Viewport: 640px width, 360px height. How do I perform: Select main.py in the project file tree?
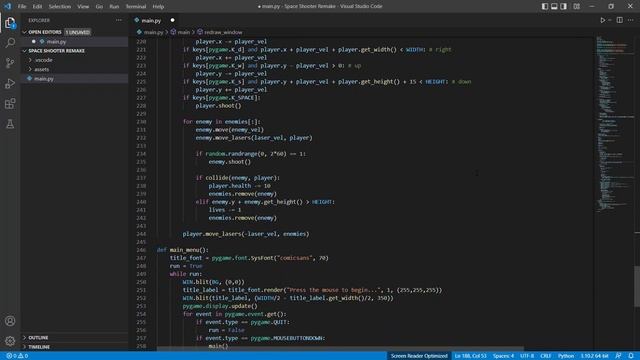(44, 79)
